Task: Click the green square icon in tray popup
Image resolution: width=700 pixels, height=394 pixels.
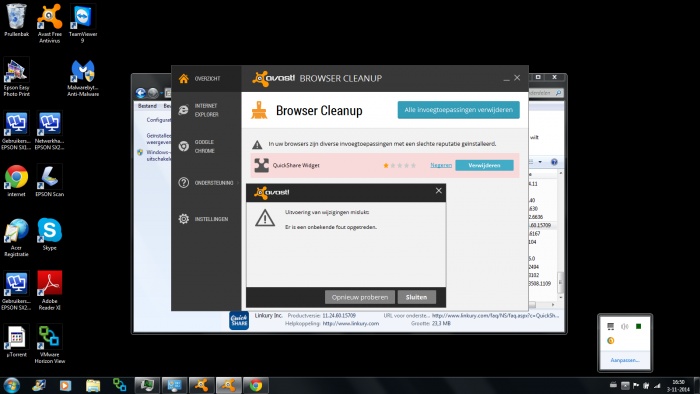Action: click(638, 327)
